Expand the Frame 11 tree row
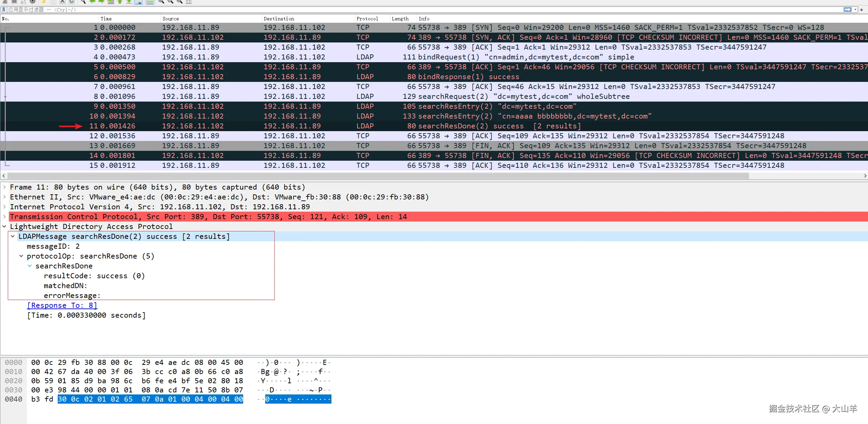The width and height of the screenshot is (868, 424). coord(4,187)
